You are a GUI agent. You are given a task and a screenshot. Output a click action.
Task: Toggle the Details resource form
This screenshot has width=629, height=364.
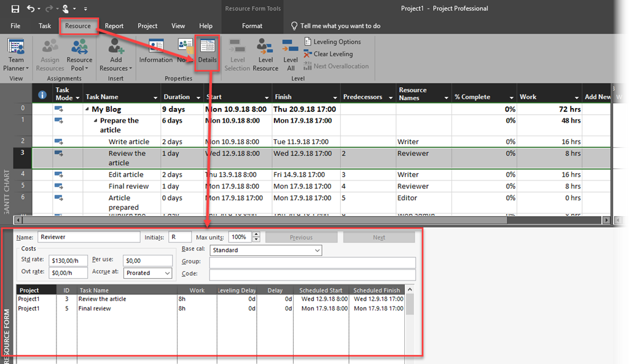(207, 51)
